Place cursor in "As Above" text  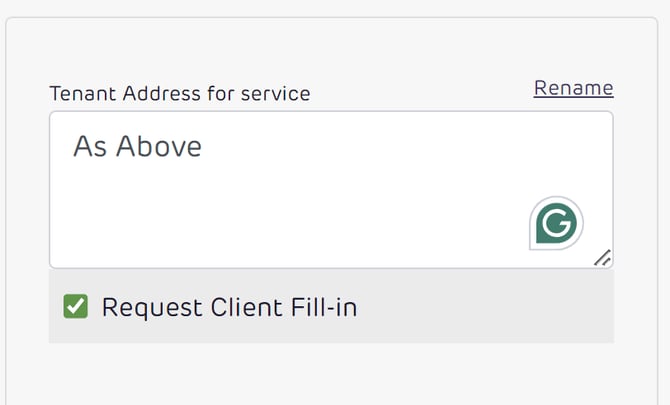pos(137,147)
